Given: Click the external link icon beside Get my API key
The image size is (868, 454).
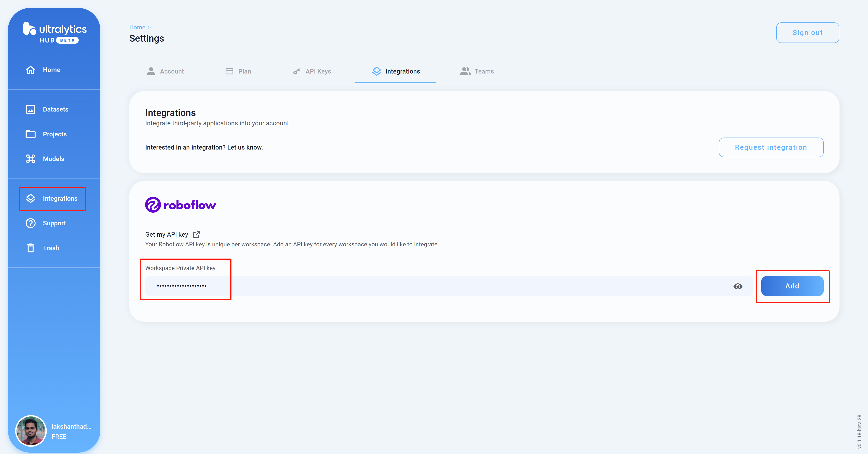Looking at the screenshot, I should [x=196, y=234].
